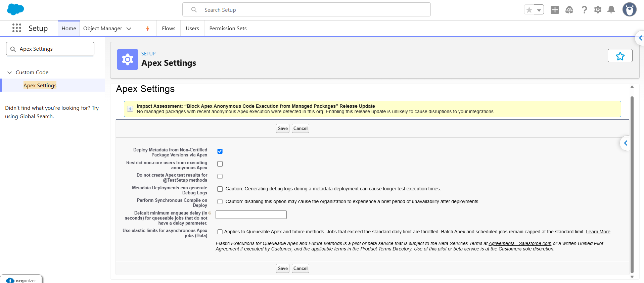Click the default minimum enqueue delay field
Viewport: 644px width, 283px height.
[x=251, y=215]
